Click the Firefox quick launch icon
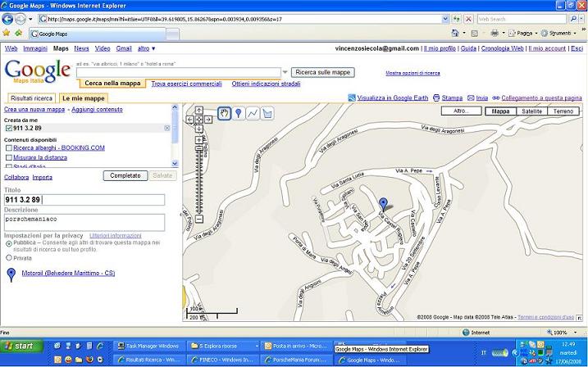588x367 pixels. [x=89, y=360]
